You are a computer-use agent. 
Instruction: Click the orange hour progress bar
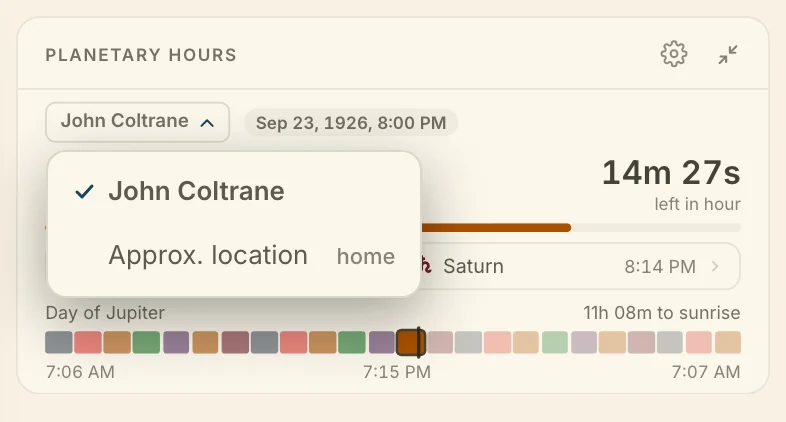coord(496,228)
